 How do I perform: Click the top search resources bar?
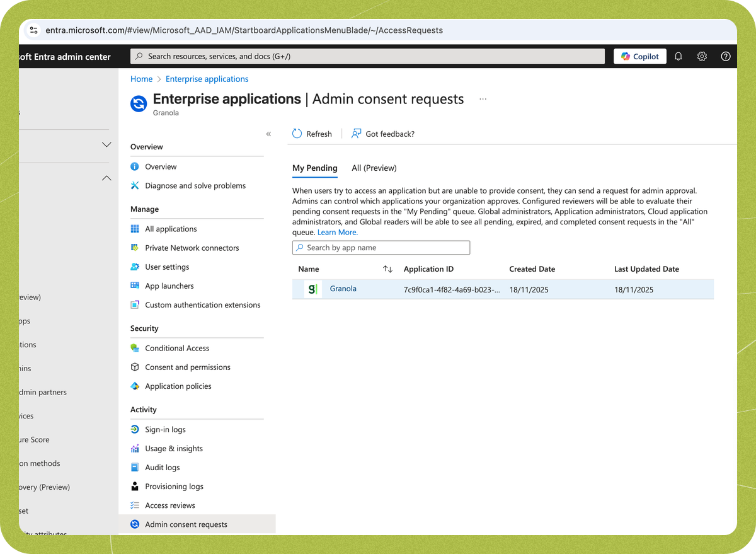367,56
